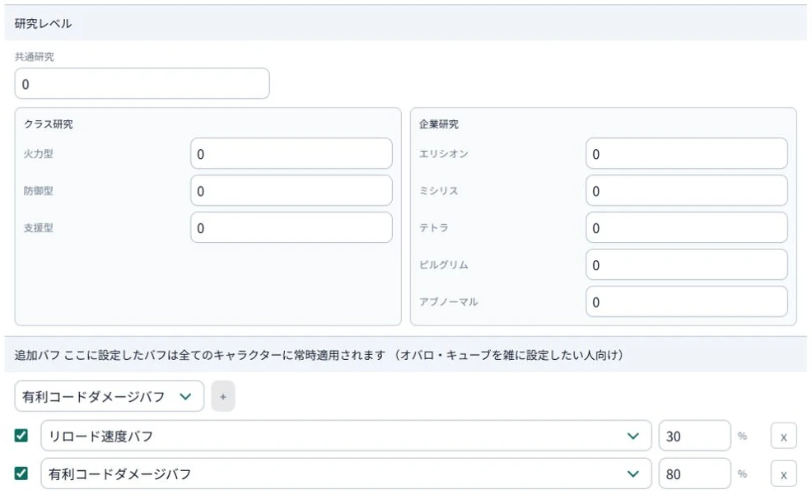Click the テトラ label

point(434,227)
